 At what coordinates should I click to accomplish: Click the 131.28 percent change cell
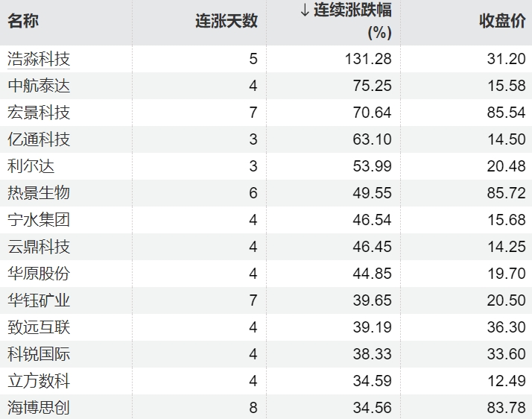[368, 59]
